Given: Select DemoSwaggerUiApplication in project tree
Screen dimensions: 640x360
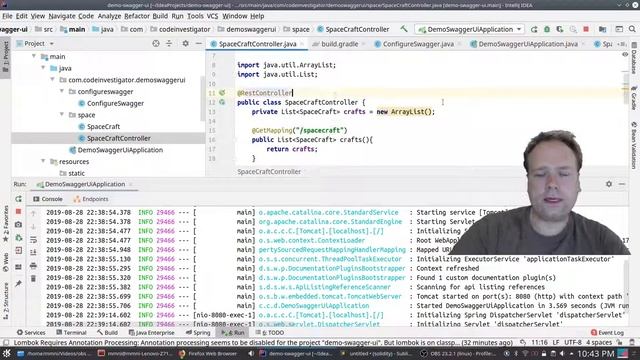Looking at the screenshot, I should (120, 150).
